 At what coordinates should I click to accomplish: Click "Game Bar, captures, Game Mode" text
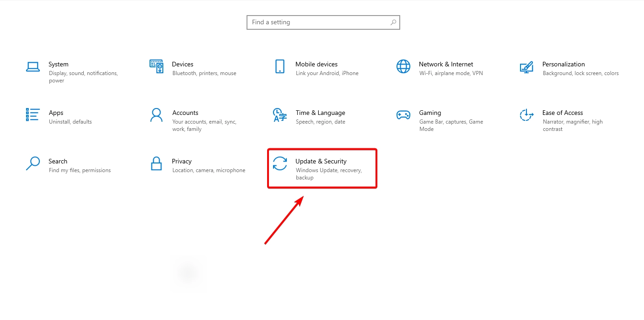pyautogui.click(x=451, y=125)
